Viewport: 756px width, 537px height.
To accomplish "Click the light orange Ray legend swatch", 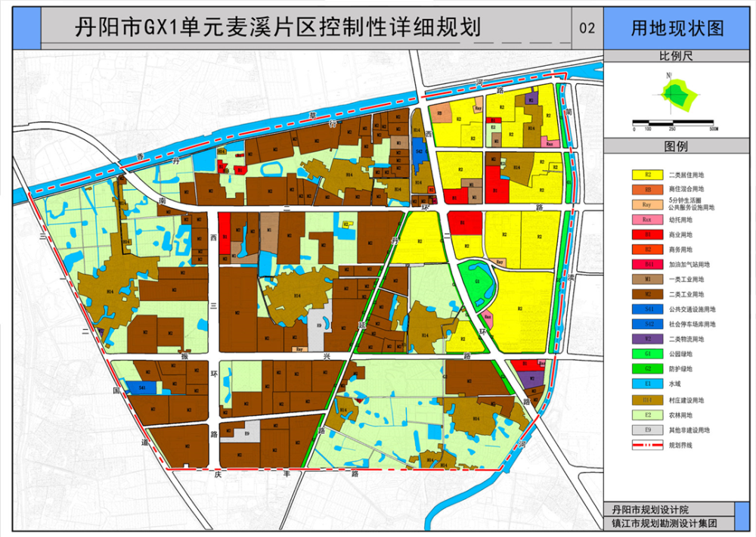I will [648, 204].
